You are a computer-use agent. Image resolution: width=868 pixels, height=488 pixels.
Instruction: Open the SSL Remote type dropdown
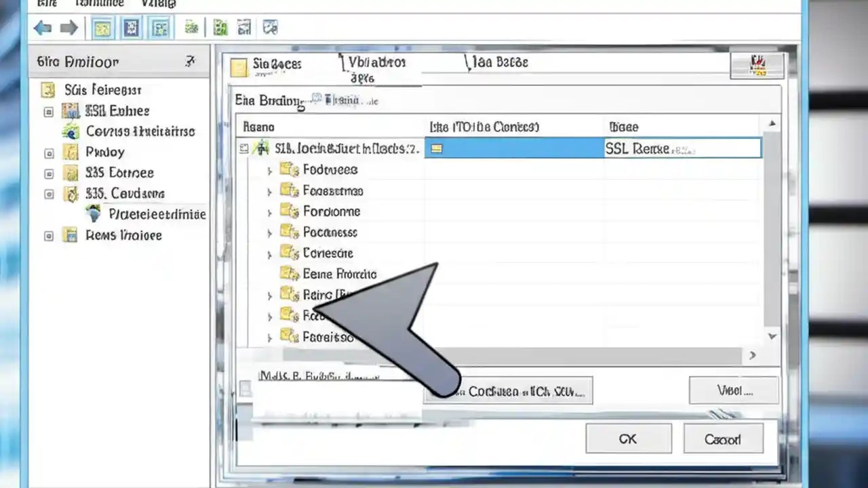(x=682, y=148)
